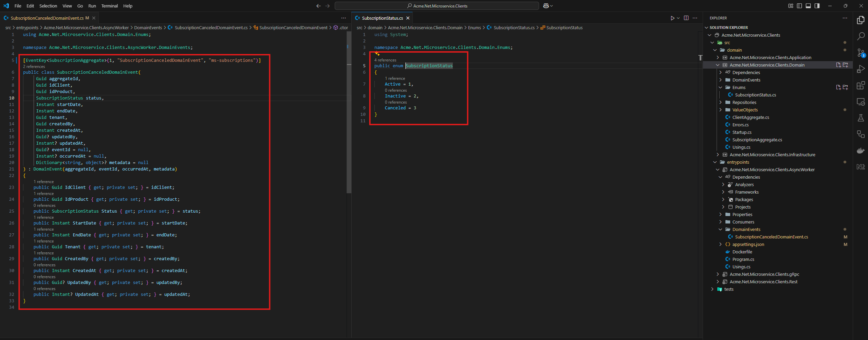Open the Run and Debug view
The height and width of the screenshot is (340, 868).
861,69
